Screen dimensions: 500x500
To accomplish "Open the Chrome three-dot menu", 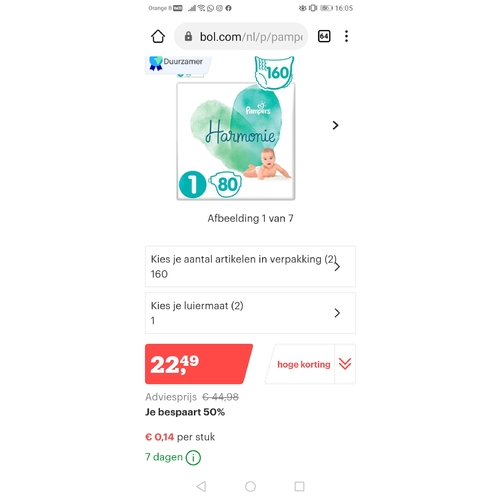I will [x=346, y=36].
